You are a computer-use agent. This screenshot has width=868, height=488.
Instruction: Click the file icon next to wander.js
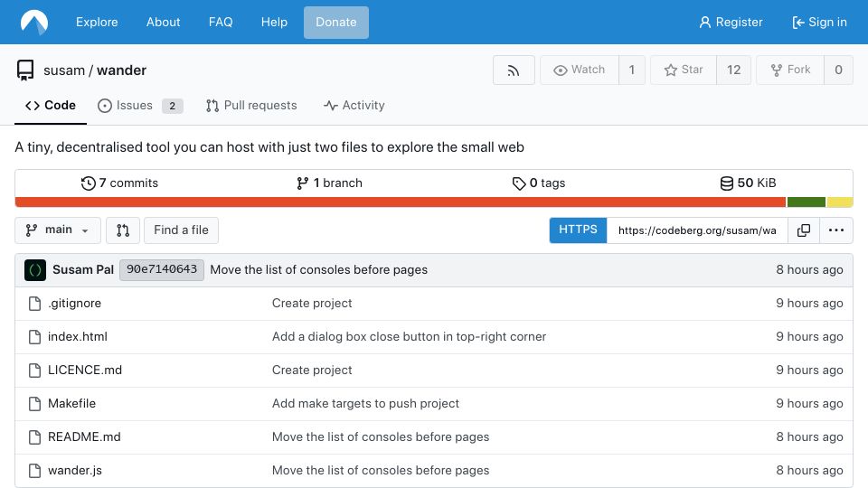click(x=35, y=470)
